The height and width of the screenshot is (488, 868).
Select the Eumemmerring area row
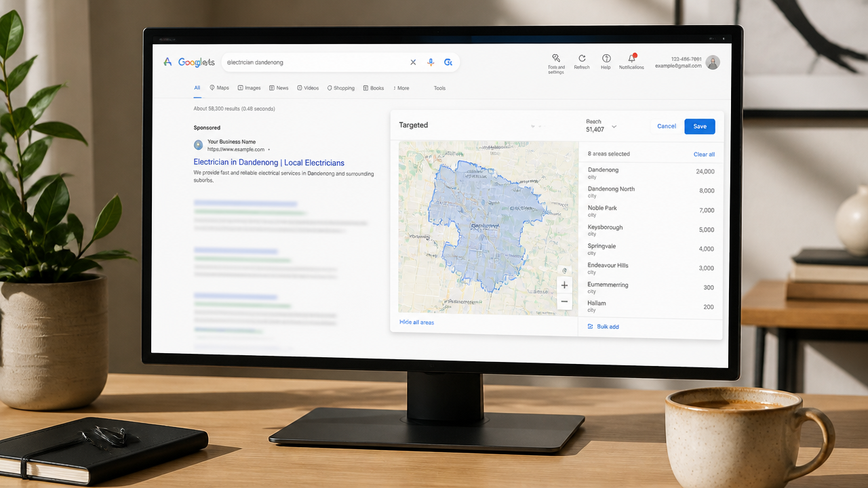(651, 287)
